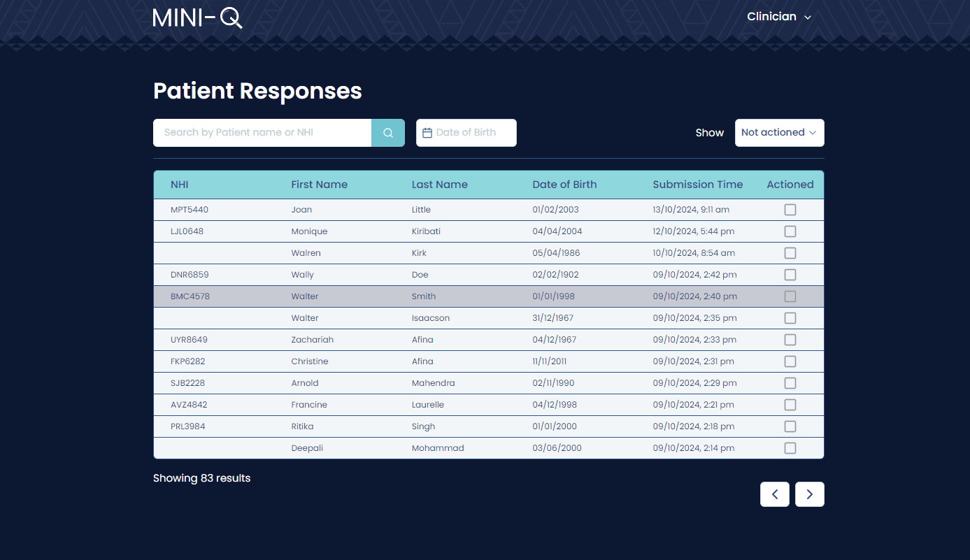Focus the patient name or NHI search field
This screenshot has width=970, height=560.
[x=262, y=133]
